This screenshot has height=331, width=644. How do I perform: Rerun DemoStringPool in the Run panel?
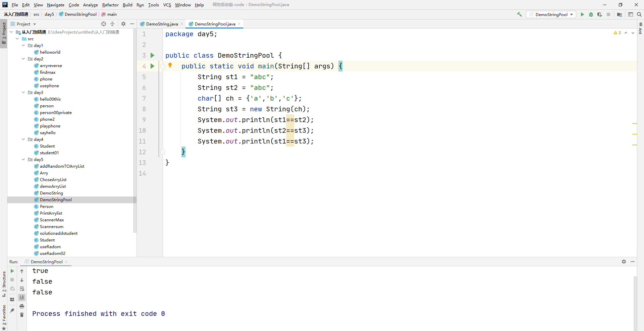point(12,271)
